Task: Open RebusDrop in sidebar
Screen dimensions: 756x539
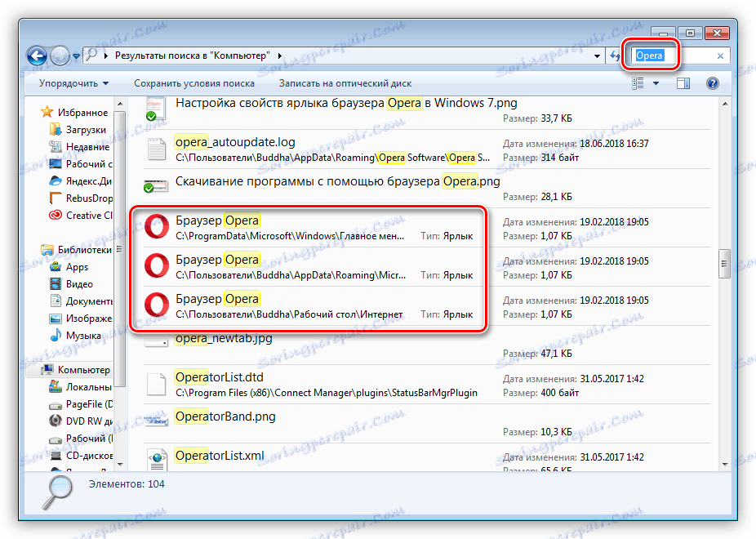Action: [81, 198]
